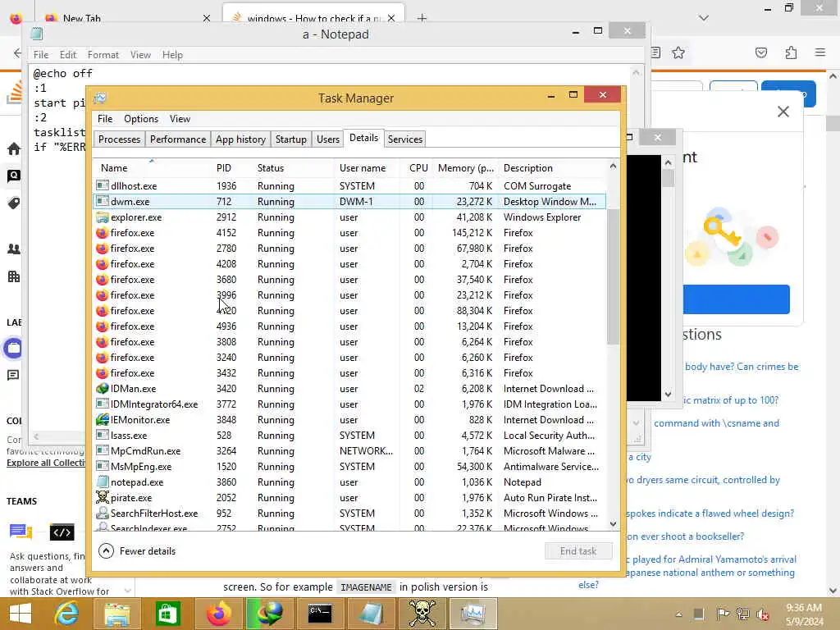Open Notepad Help menu
Viewport: 840px width, 630px height.
(x=172, y=55)
